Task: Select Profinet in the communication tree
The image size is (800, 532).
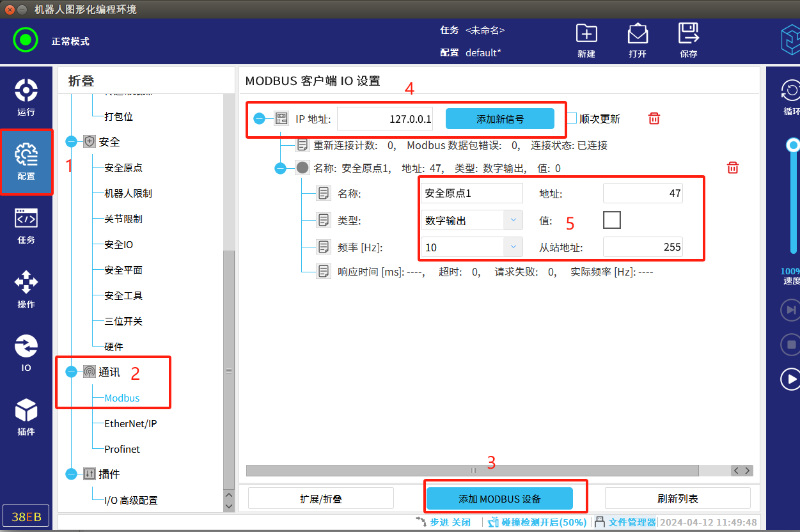Action: [x=122, y=449]
